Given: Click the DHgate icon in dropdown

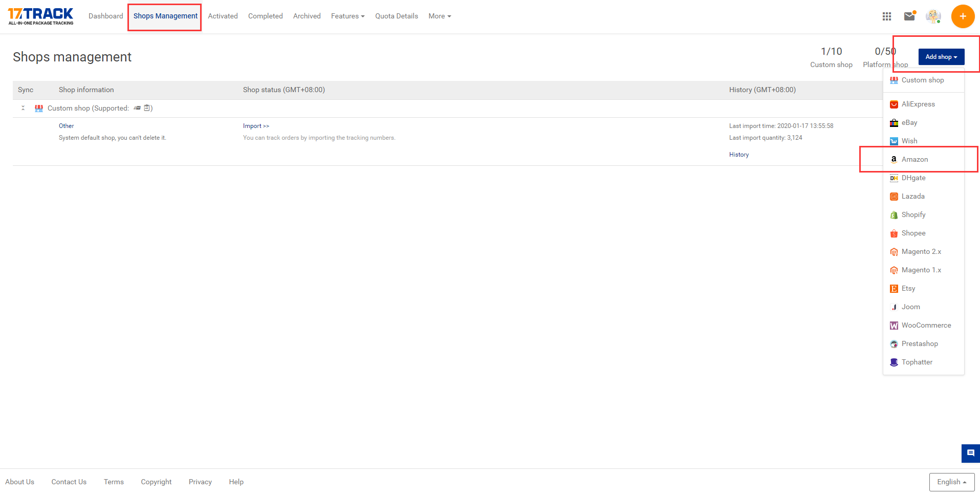Looking at the screenshot, I should click(x=894, y=178).
